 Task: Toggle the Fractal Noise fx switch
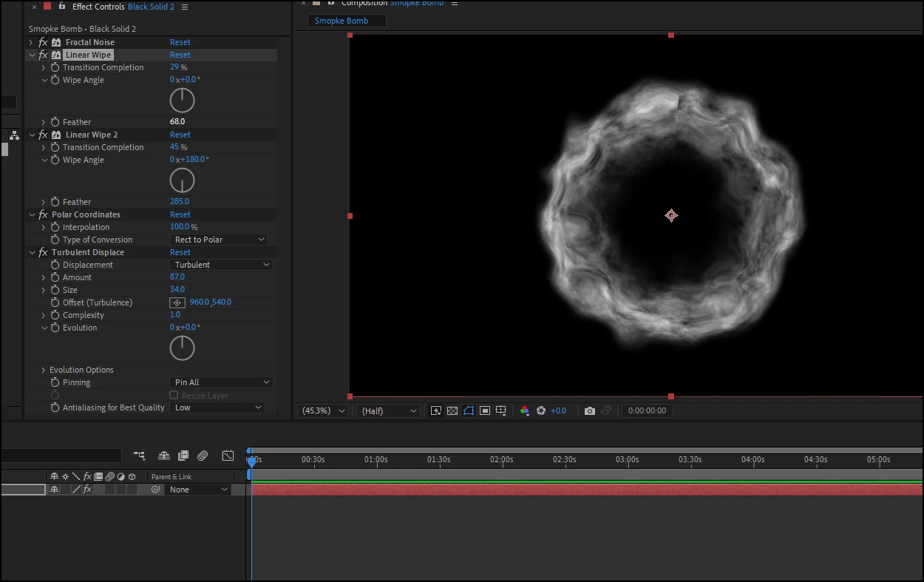coord(43,42)
